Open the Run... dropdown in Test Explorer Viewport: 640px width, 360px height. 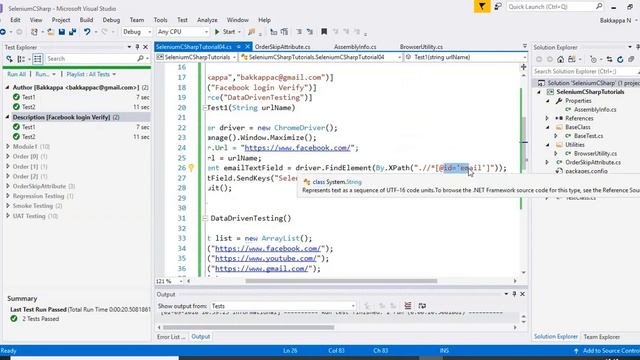(45, 74)
